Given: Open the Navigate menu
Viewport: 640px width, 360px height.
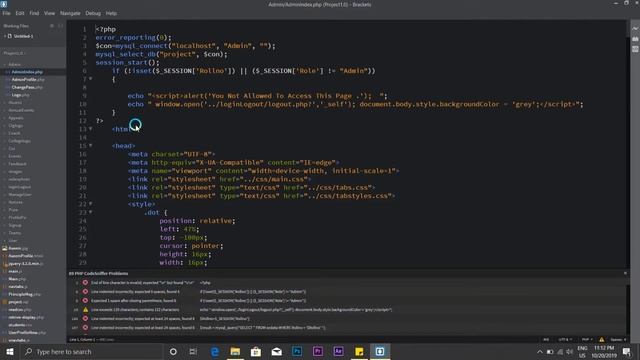Looking at the screenshot, I should click(70, 13).
